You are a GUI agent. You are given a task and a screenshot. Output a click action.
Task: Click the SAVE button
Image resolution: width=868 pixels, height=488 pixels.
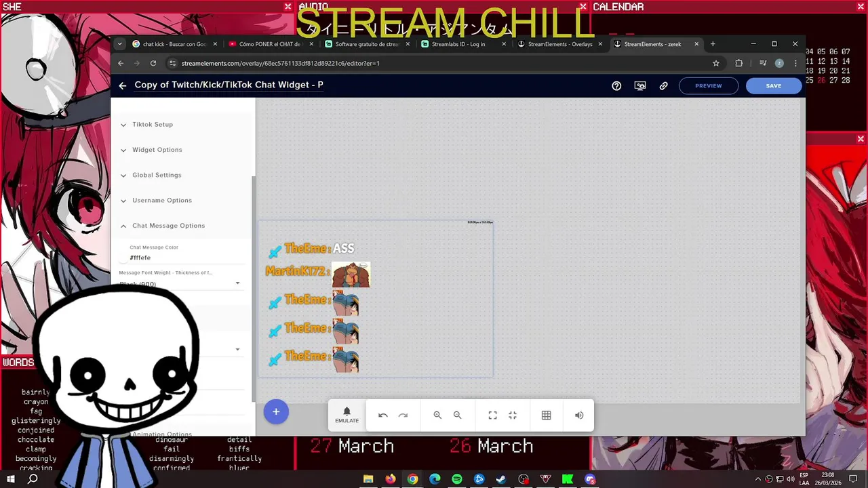[x=774, y=86]
